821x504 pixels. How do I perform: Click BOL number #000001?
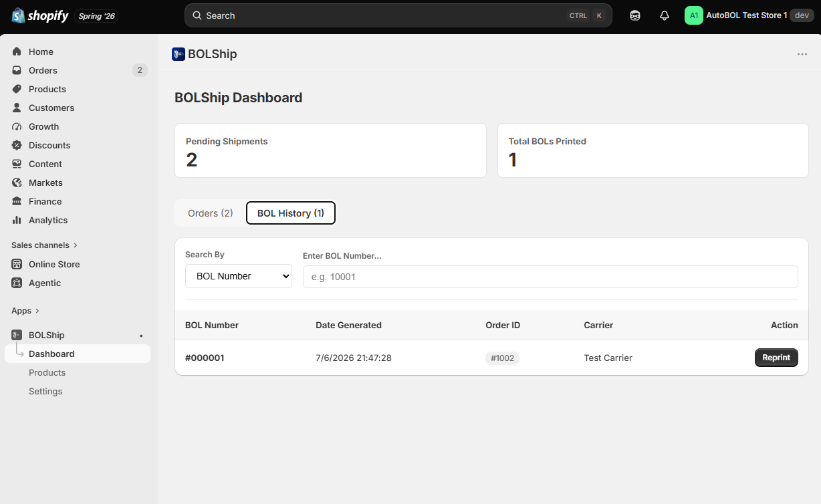(205, 358)
